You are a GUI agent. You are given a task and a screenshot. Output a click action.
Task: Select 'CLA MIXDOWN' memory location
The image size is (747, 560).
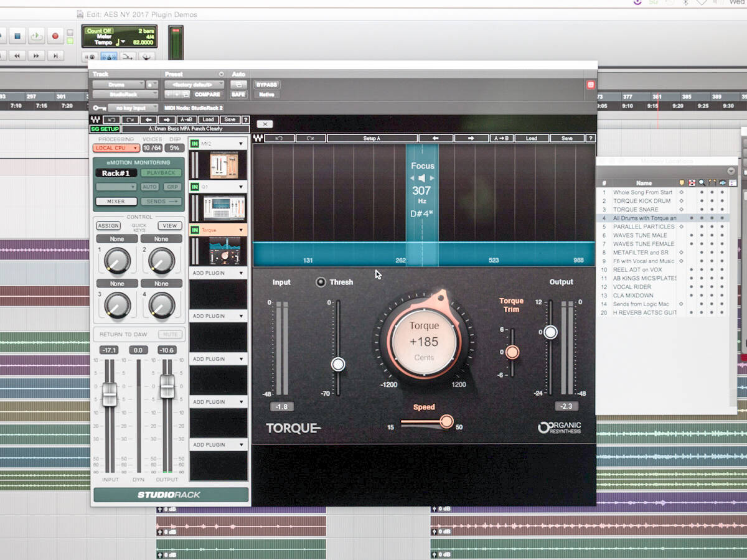click(633, 296)
